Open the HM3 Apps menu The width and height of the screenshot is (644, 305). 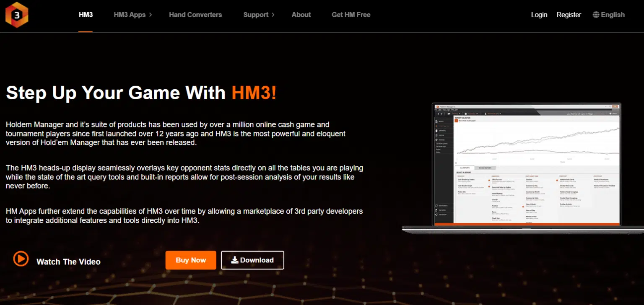click(130, 15)
